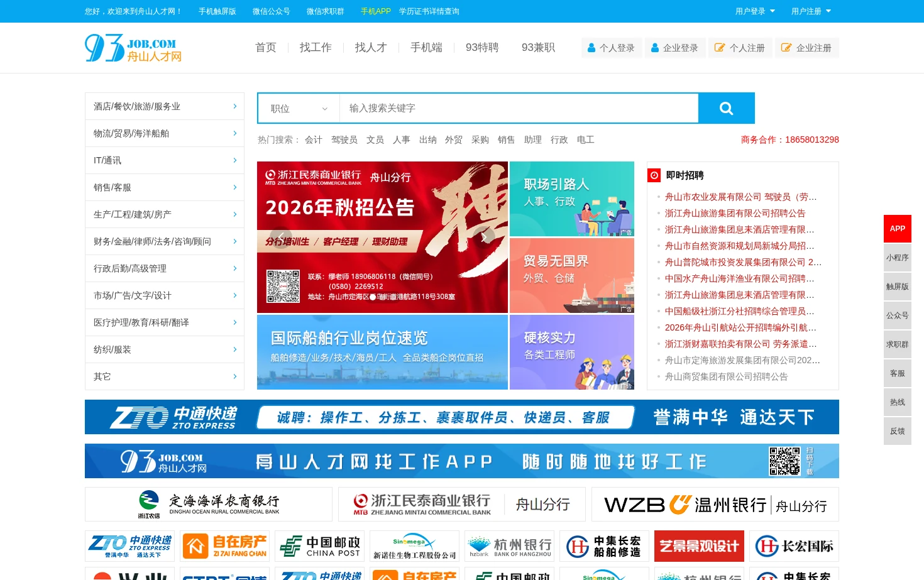Open the 艺景景观设计 logo tile
The image size is (924, 580).
click(700, 546)
